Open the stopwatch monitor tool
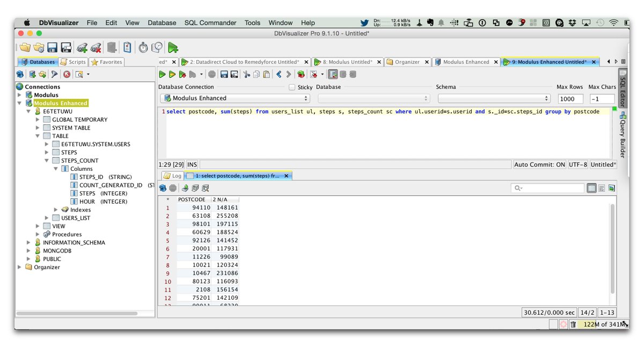644x347 pixels. click(x=143, y=48)
